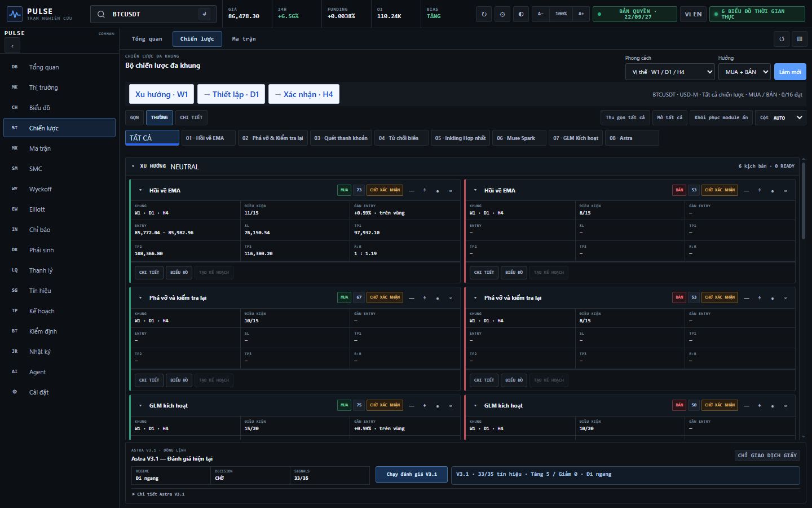
Task: Click Thu gọn tất cả button
Action: pos(625,117)
